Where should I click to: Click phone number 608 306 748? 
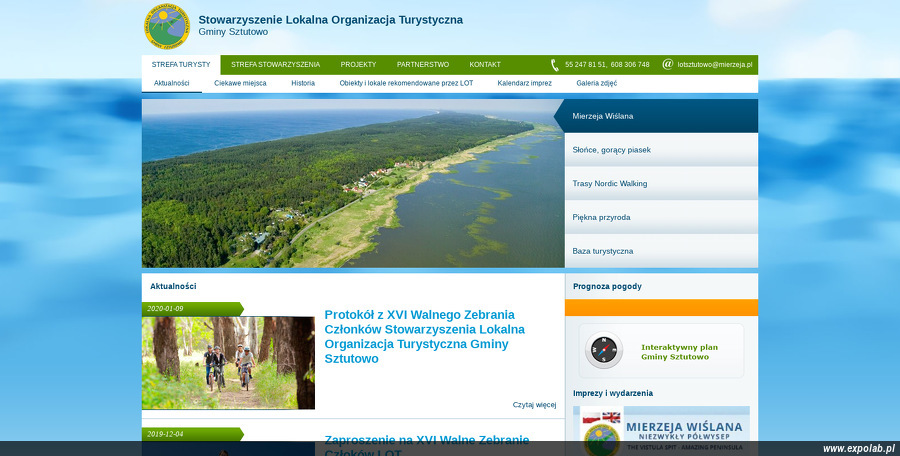630,65
